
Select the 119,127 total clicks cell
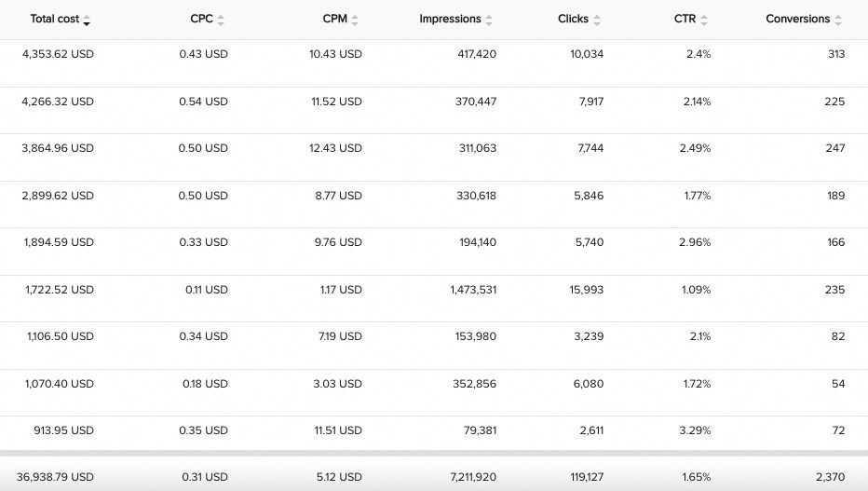click(x=587, y=477)
